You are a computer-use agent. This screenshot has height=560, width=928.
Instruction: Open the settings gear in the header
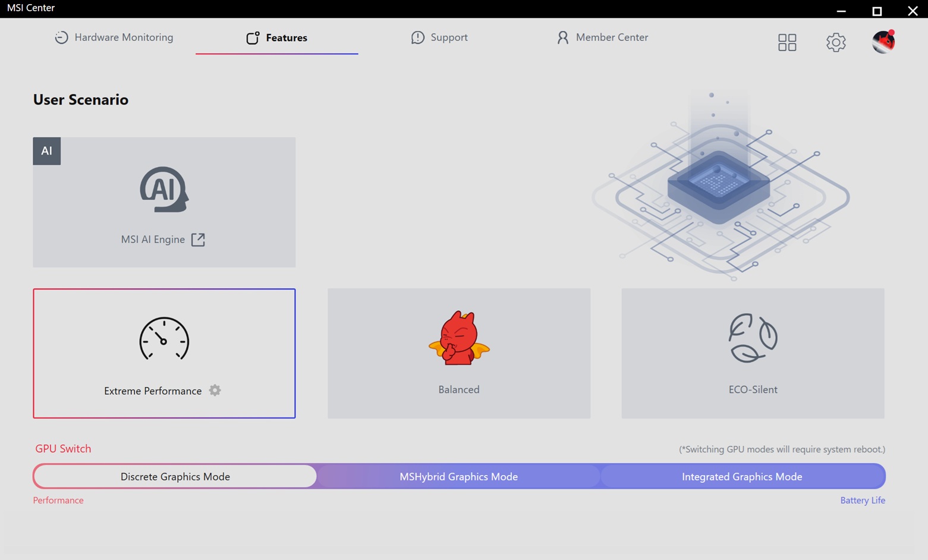tap(836, 42)
